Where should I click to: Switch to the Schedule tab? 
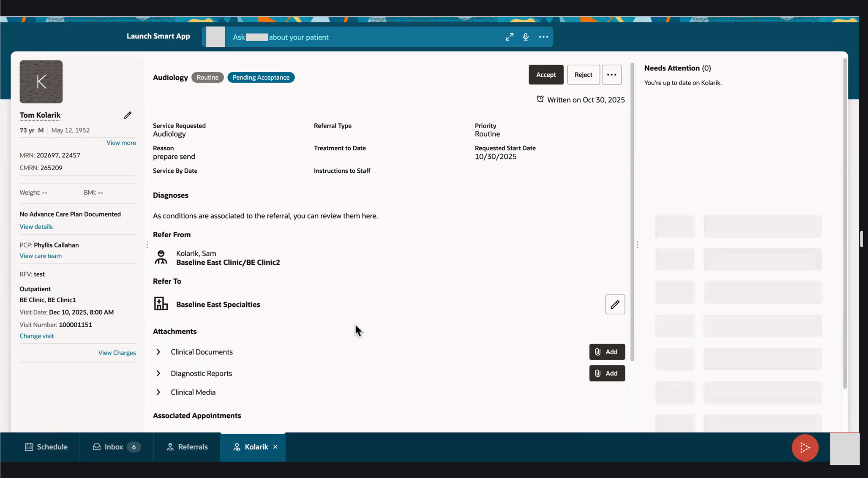[46, 447]
